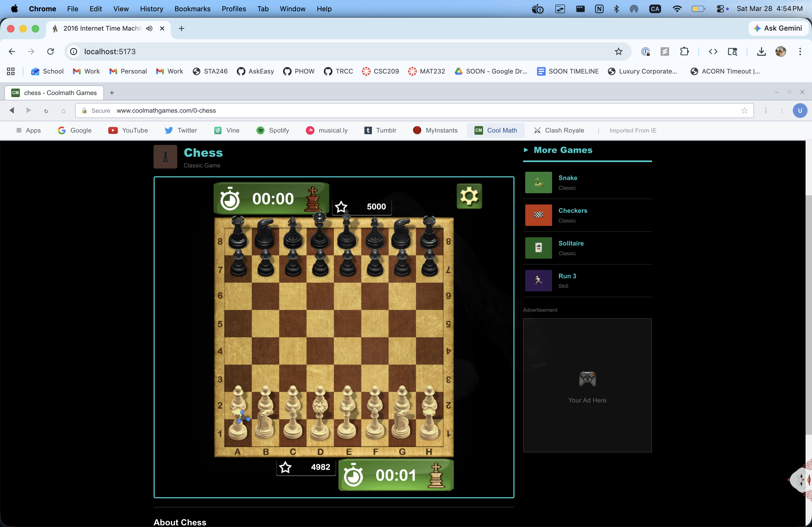812x527 pixels.
Task: Open the Chrome three-dot menu
Action: point(800,52)
